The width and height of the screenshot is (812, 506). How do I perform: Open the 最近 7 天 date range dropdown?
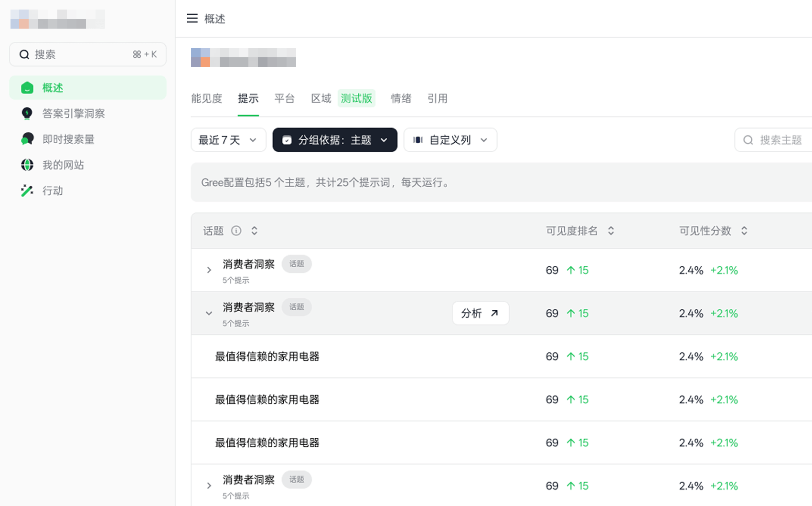(x=228, y=140)
